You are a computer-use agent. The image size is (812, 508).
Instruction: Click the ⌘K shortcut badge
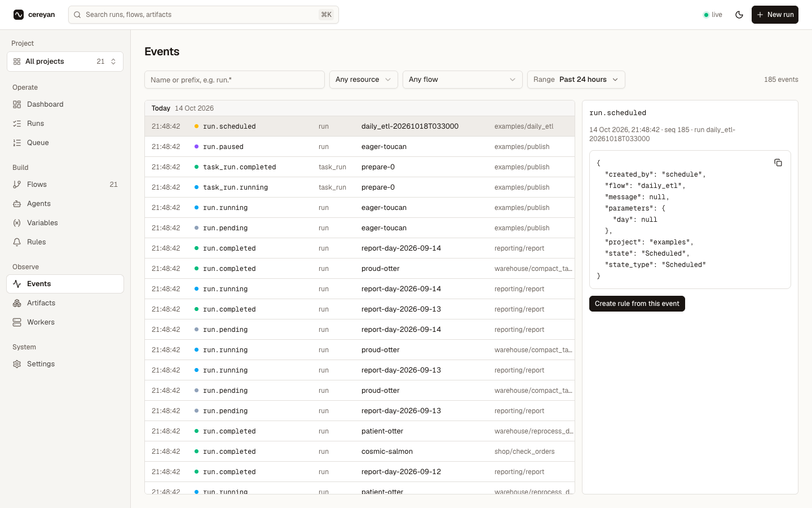(x=326, y=15)
